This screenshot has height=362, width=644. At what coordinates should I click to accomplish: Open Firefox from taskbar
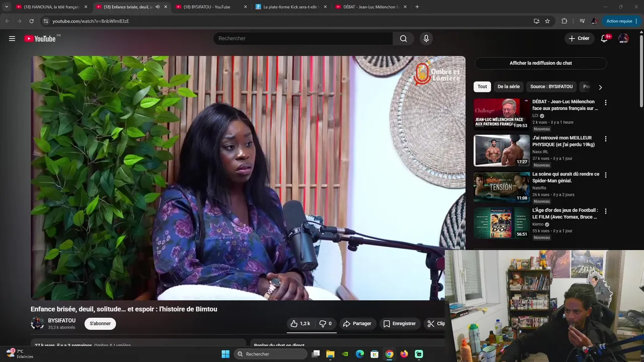tap(404, 354)
